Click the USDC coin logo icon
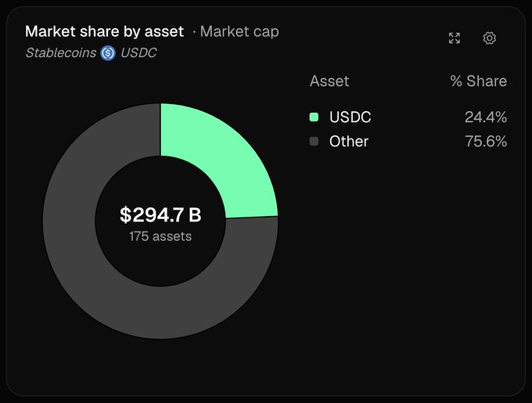 (108, 53)
